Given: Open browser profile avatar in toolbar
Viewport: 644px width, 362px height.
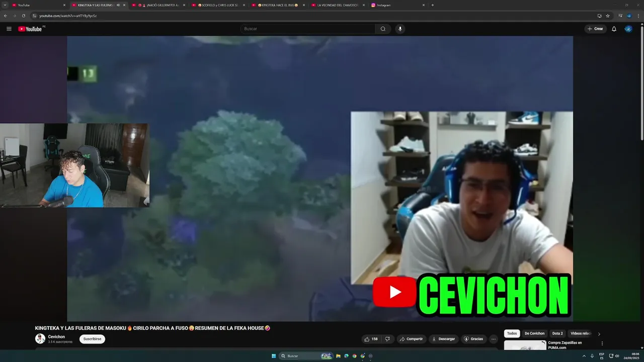Looking at the screenshot, I should (629, 16).
